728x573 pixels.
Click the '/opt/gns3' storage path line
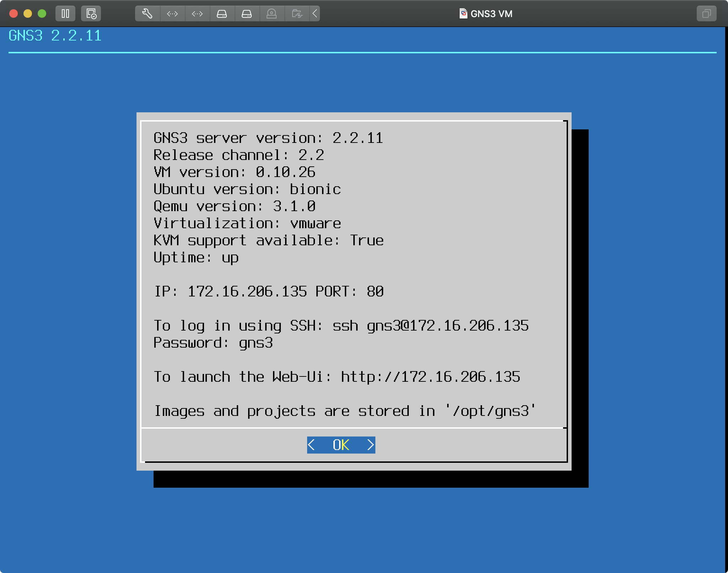[344, 411]
